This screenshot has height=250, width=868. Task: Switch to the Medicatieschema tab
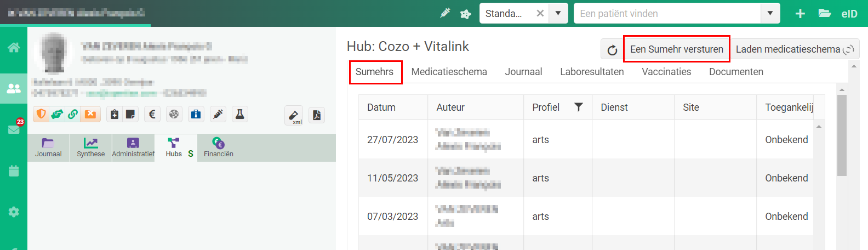[x=449, y=72]
